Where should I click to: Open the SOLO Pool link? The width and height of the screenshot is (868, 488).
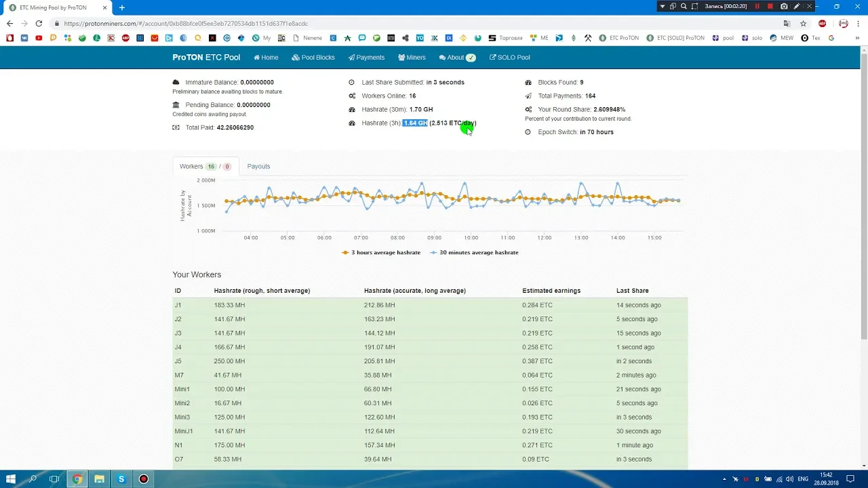pos(509,58)
